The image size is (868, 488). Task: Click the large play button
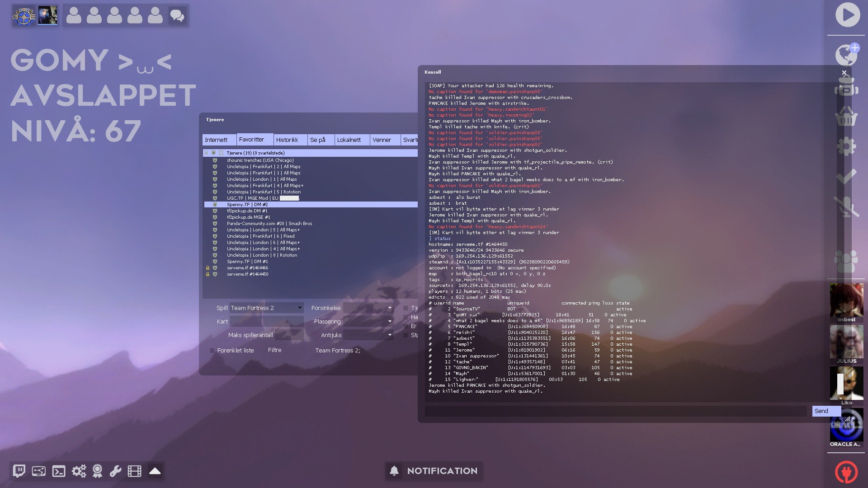coord(847,15)
